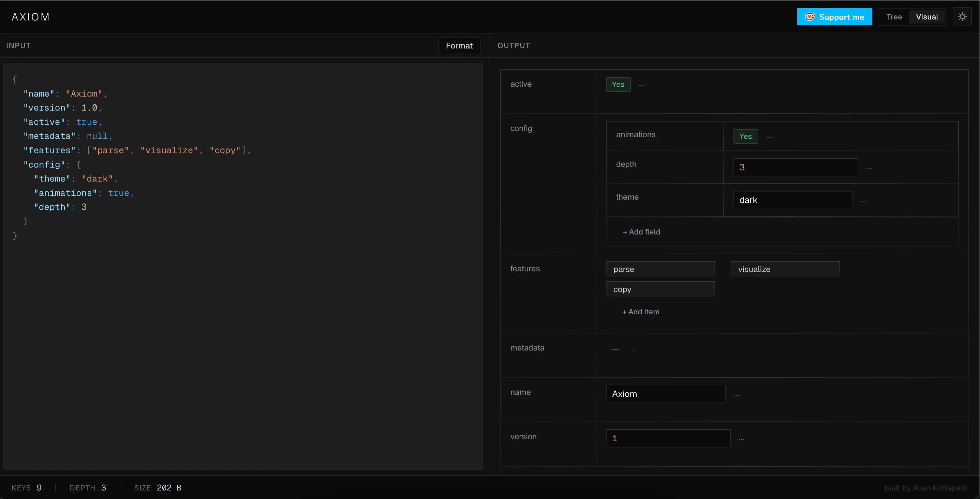This screenshot has width=980, height=499.
Task: Edit the 'copy' feature item
Action: (x=660, y=289)
